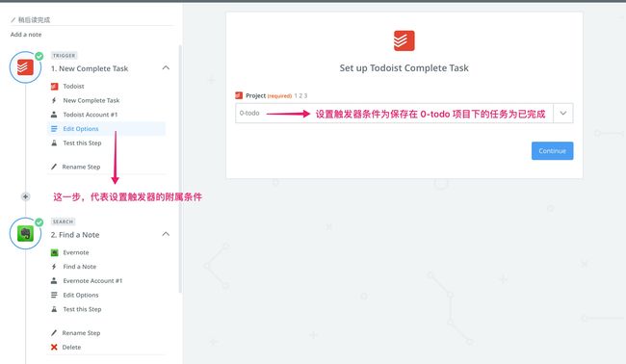This screenshot has width=626, height=364.
Task: Click the Todoist trigger step circle icon
Action: (x=25, y=67)
